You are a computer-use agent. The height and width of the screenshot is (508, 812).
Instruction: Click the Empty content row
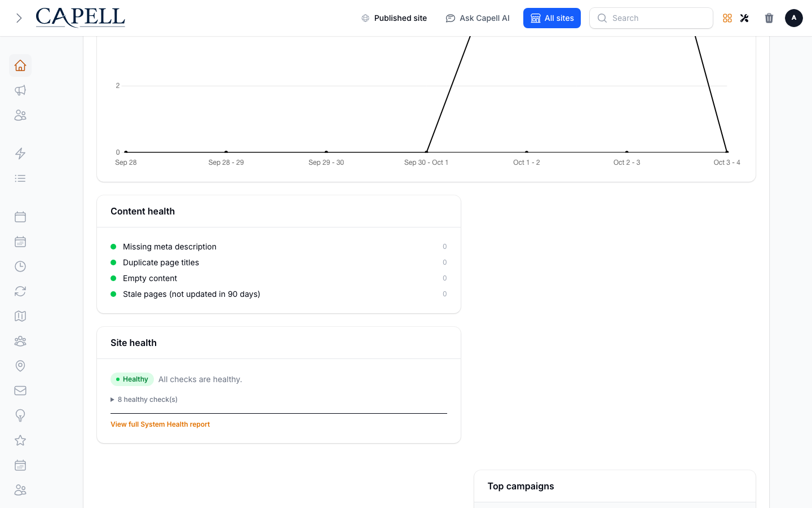pos(279,278)
